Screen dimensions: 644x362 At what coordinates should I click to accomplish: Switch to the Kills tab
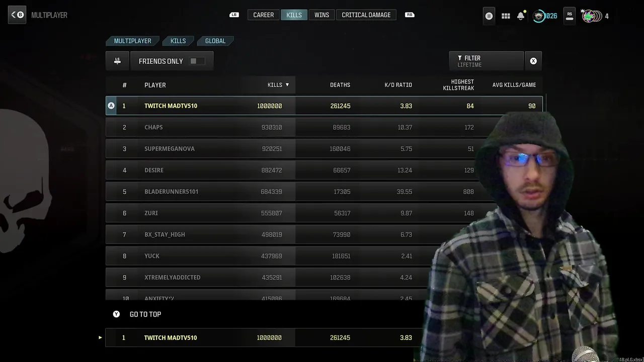coord(294,15)
